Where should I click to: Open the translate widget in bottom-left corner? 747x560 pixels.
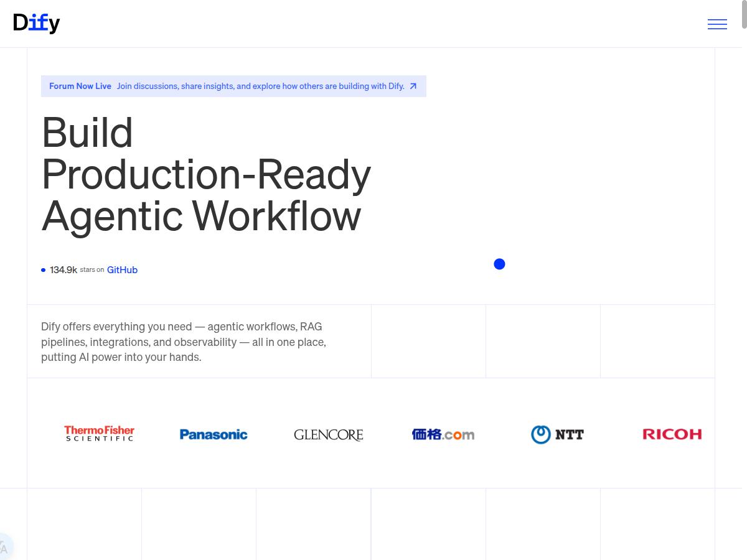5,548
